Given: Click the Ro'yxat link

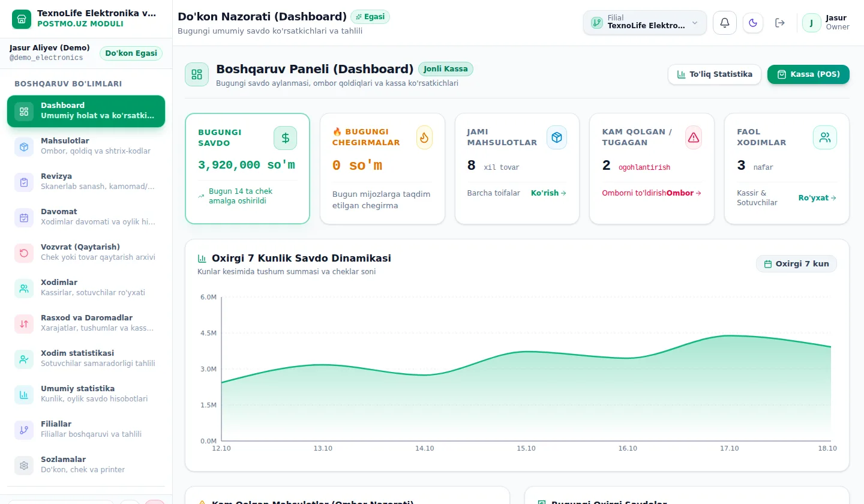Looking at the screenshot, I should [817, 197].
